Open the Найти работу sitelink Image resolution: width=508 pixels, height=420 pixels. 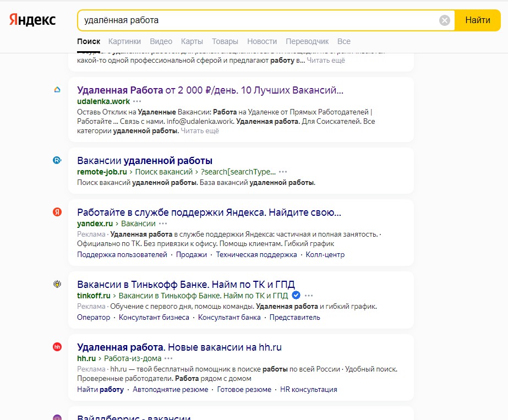(100, 390)
